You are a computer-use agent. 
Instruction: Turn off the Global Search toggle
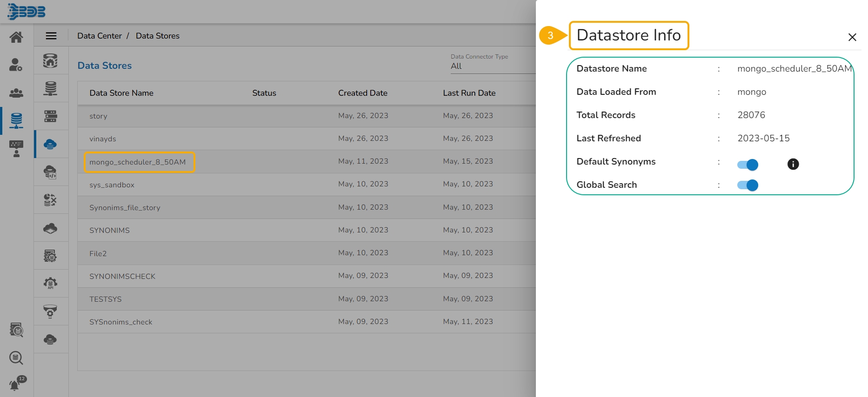(748, 185)
